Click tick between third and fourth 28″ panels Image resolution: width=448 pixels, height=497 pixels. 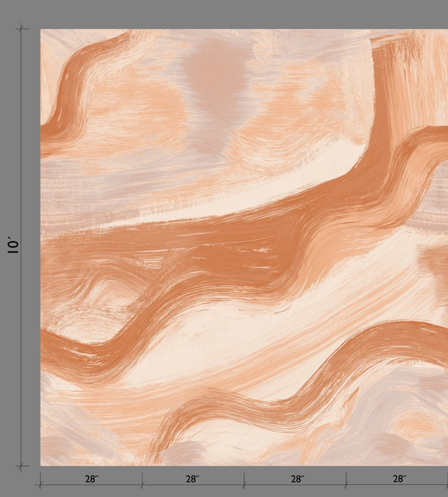346,485
